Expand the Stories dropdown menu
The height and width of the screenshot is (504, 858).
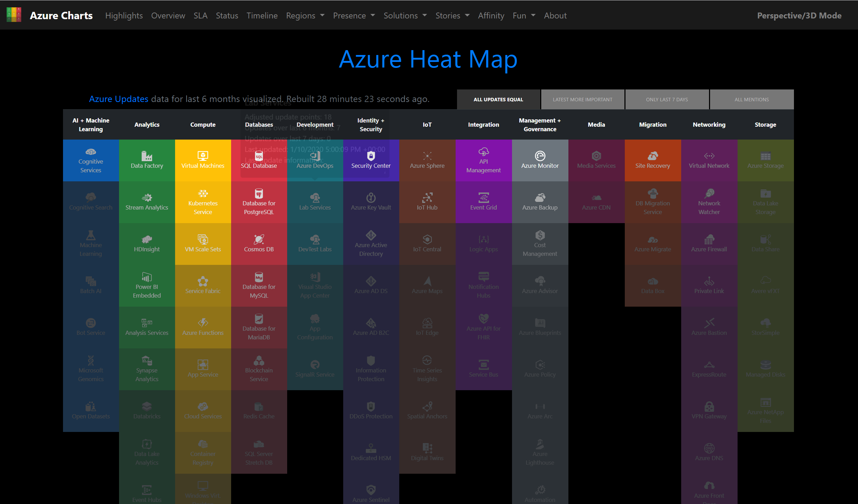(452, 16)
